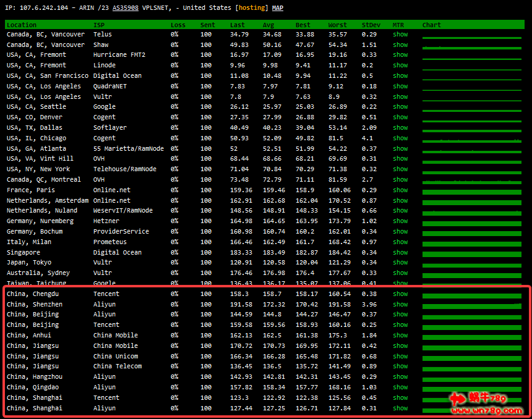
Task: Click the Location column header
Action: (x=21, y=25)
